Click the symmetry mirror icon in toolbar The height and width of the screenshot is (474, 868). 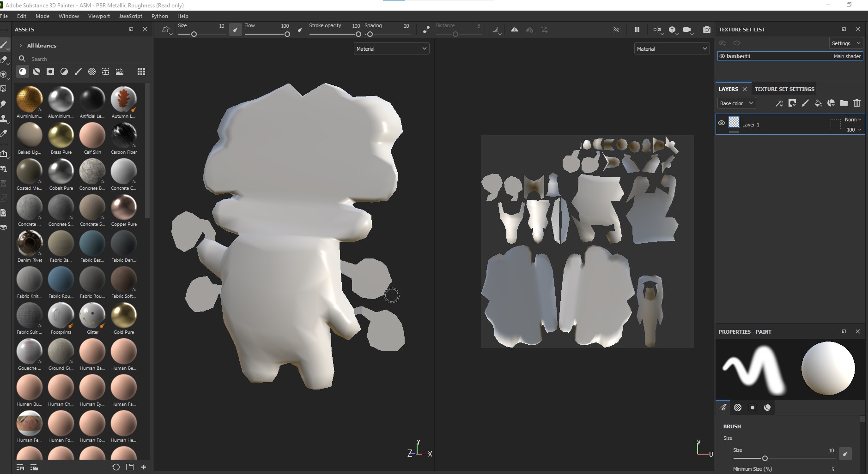(514, 30)
